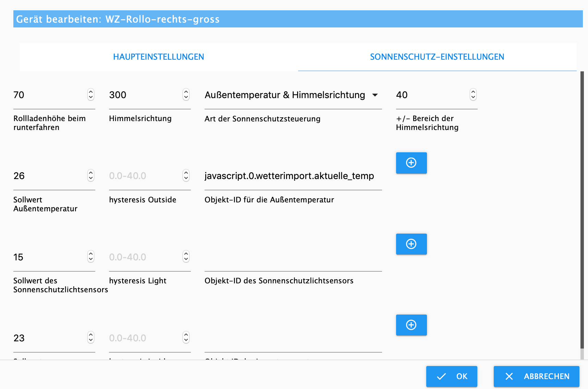
Task: Click the 'hysteresis Light' label
Action: 138,281
